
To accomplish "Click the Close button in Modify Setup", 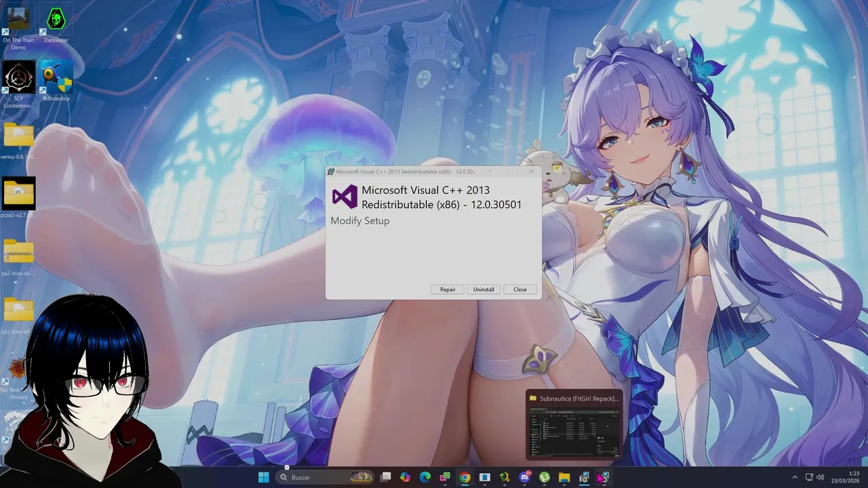I will pyautogui.click(x=520, y=289).
